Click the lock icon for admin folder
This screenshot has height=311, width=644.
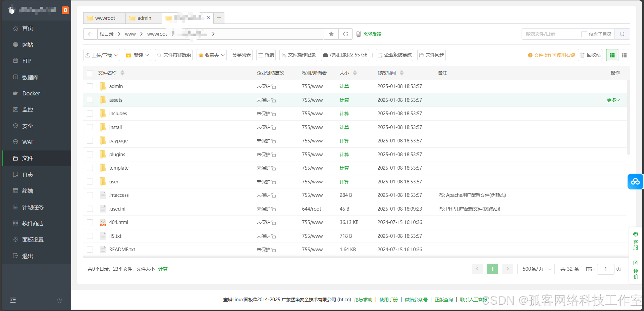[x=274, y=87]
